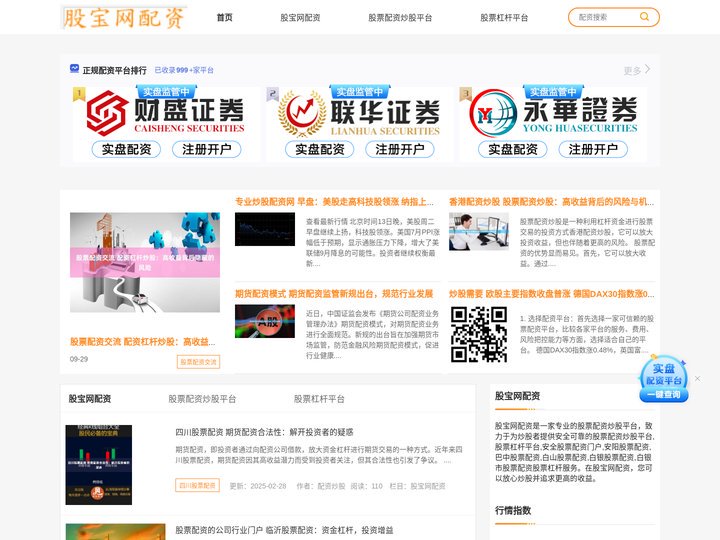Viewport: 720px width, 540px height.
Task: Click the 财盛证券 red hexagon logo
Action: pyautogui.click(x=107, y=113)
